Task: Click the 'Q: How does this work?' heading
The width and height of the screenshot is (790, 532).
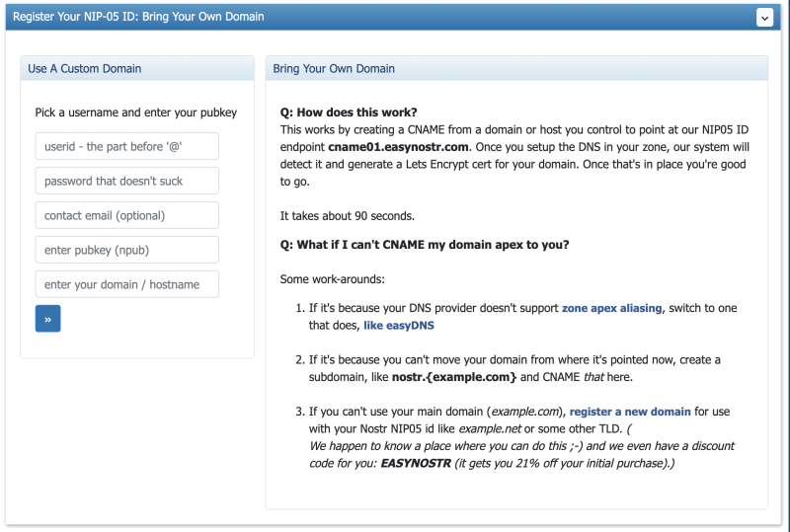Action: click(349, 113)
